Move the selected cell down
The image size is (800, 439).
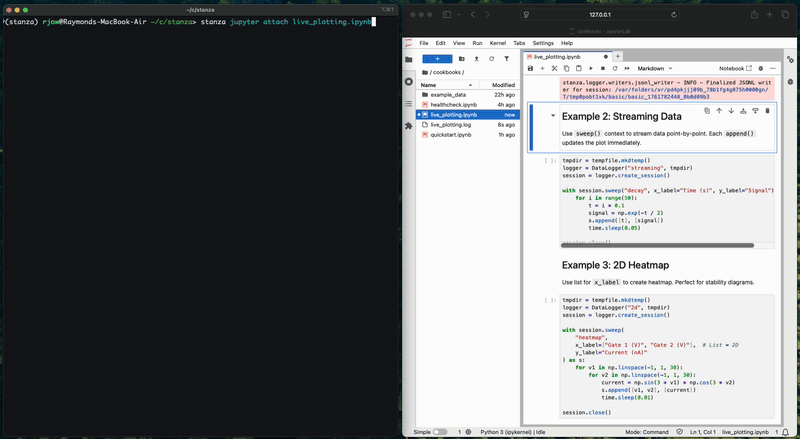(x=730, y=111)
